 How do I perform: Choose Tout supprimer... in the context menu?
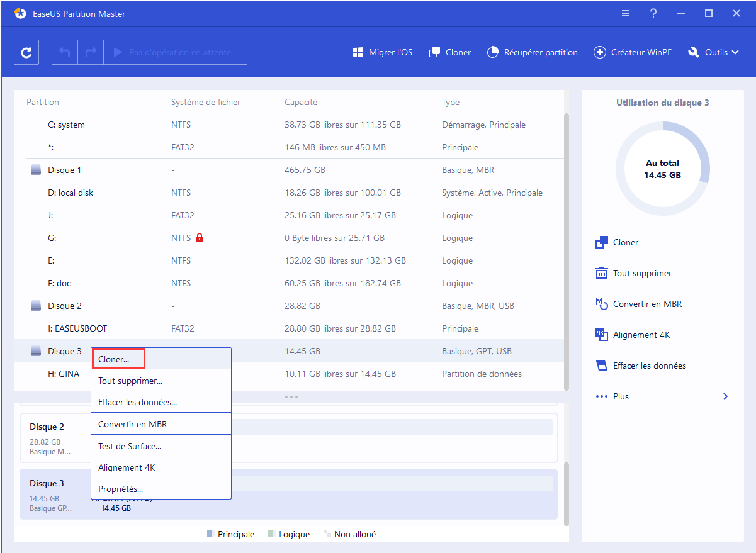click(x=161, y=381)
